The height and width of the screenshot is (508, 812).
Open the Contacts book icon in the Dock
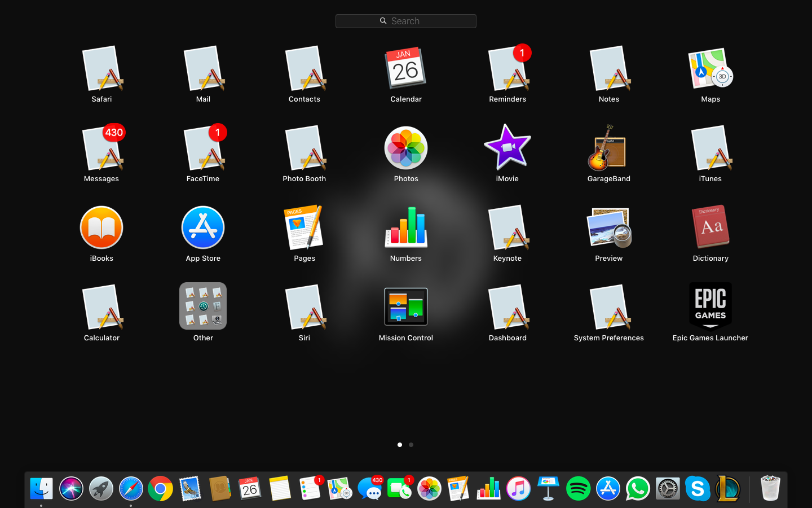click(220, 489)
